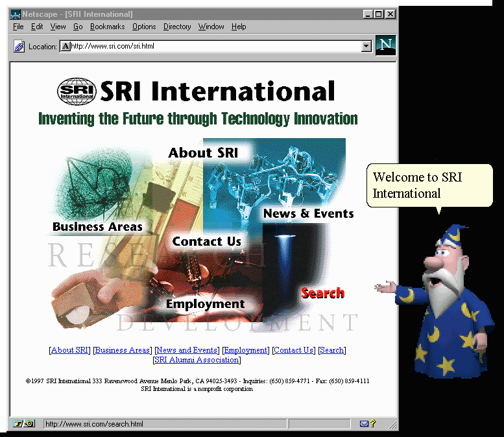Click the security key icon in status bar
This screenshot has width=504, height=437.
[x=24, y=423]
